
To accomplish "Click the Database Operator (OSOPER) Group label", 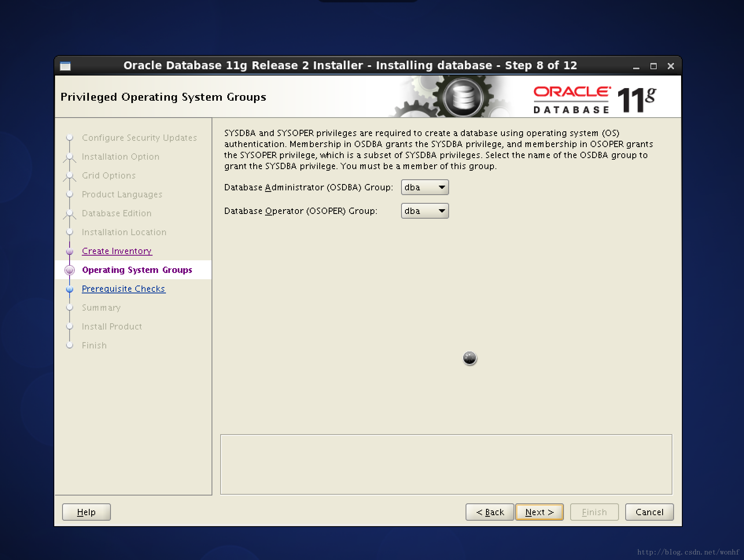I will point(301,211).
